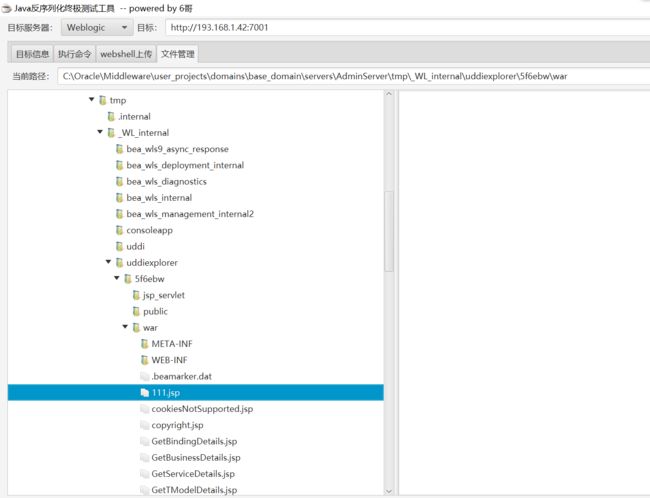Select 'cookiesNotSupported.jsp' file name
The height and width of the screenshot is (498, 650).
pyautogui.click(x=202, y=408)
